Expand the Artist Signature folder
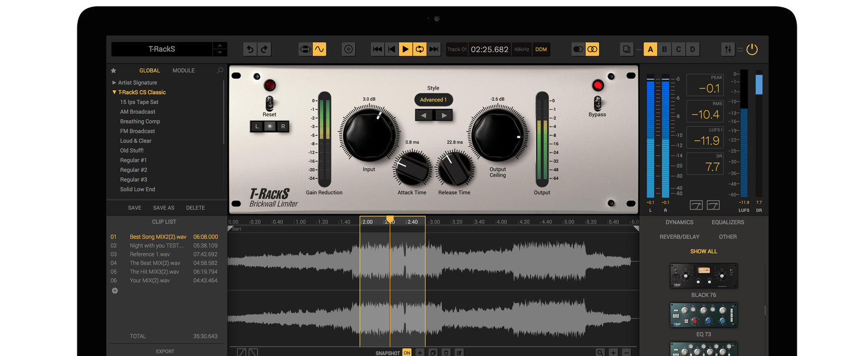The width and height of the screenshot is (868, 356). [x=114, y=82]
